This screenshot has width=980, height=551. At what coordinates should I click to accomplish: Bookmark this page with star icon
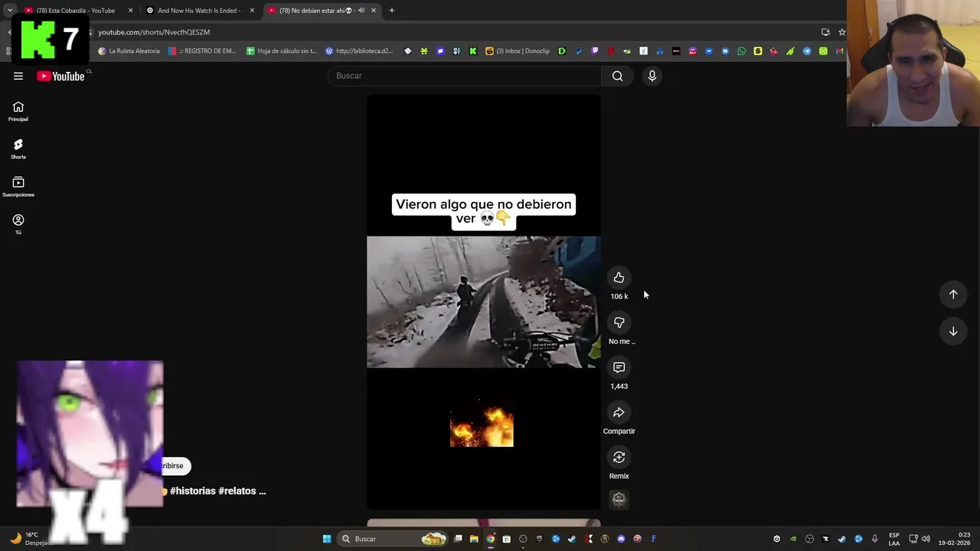pos(841,32)
